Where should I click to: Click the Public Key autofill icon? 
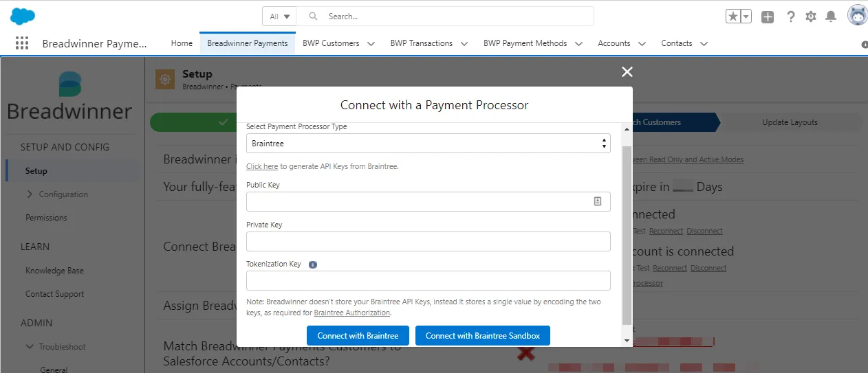click(x=598, y=201)
